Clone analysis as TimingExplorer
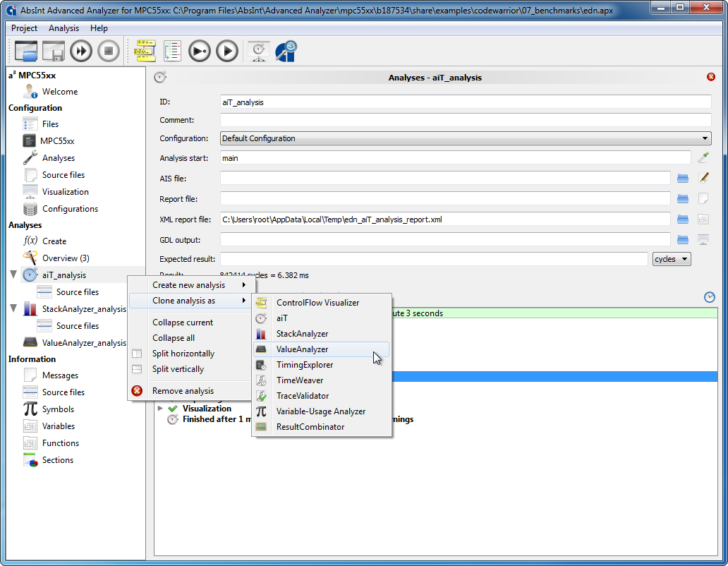Image resolution: width=728 pixels, height=566 pixels. click(x=321, y=365)
